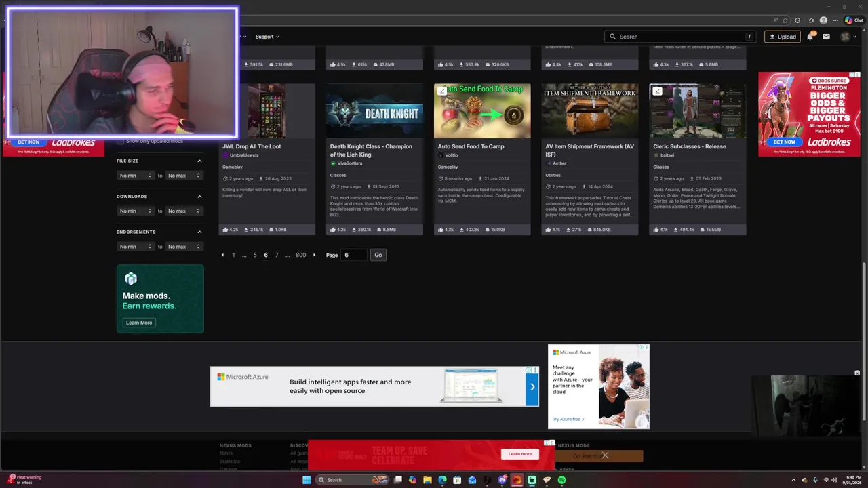Collapse the DOWNLOADS filter section

pyautogui.click(x=199, y=197)
